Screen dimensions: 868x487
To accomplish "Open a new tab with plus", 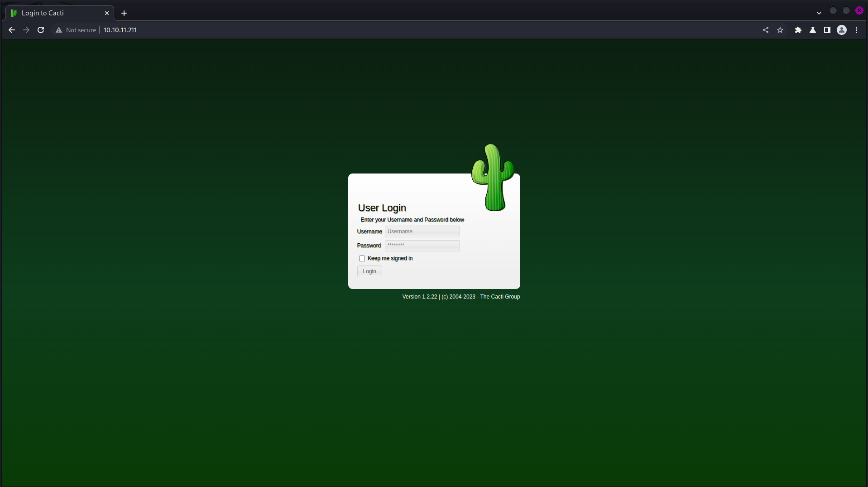I will point(124,13).
